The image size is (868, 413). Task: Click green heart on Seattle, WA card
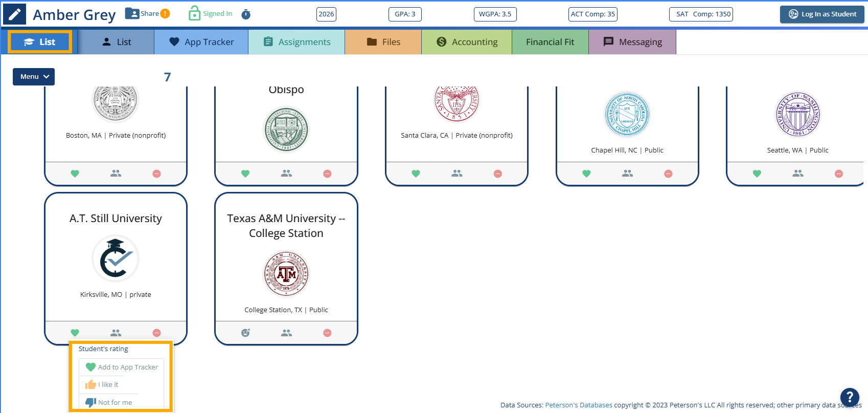tap(757, 174)
